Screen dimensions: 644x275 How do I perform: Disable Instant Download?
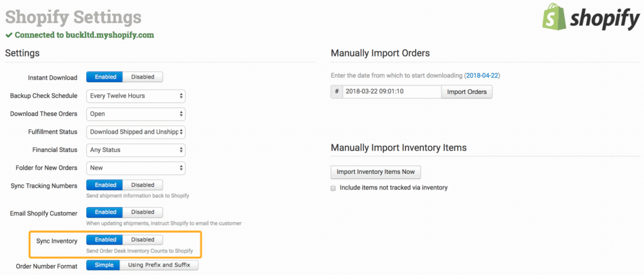[x=143, y=77]
